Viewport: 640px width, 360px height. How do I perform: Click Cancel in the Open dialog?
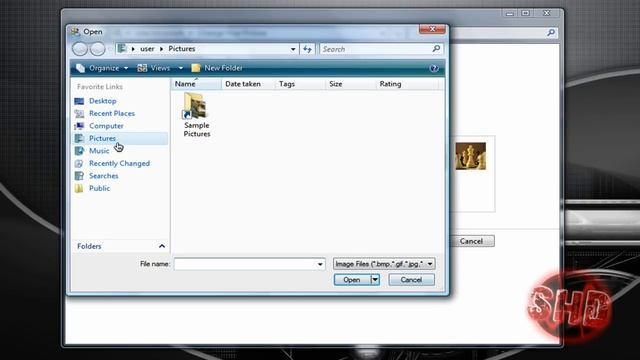pos(411,280)
